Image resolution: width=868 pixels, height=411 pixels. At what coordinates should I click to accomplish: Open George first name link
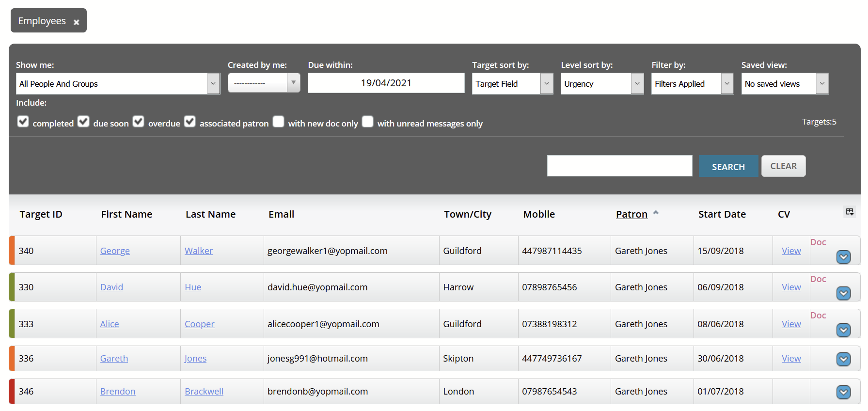(115, 251)
